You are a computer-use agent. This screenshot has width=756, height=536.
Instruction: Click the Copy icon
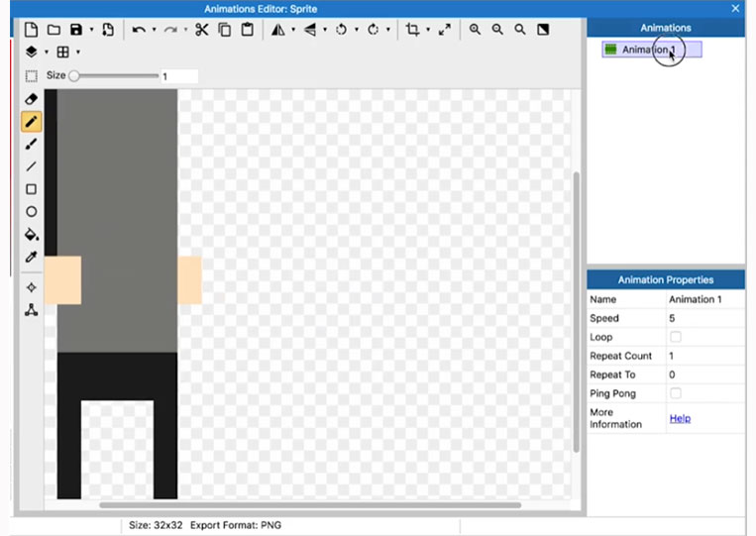click(x=225, y=30)
